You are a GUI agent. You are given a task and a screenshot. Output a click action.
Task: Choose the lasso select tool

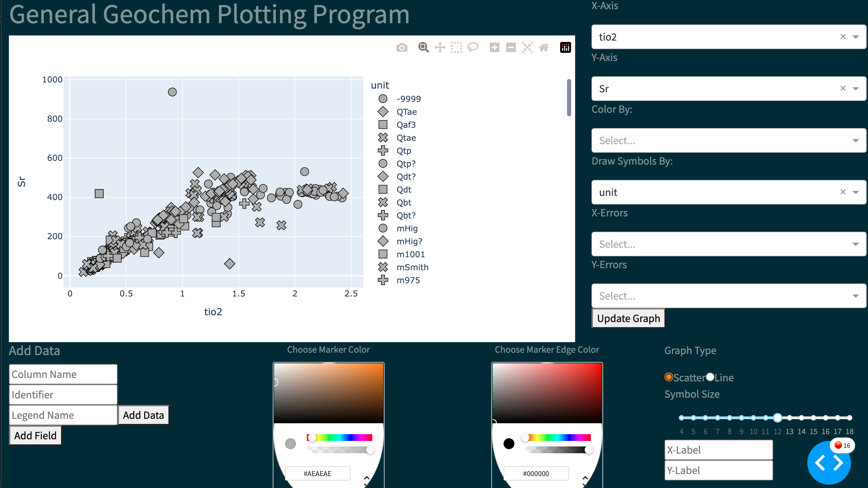pyautogui.click(x=473, y=47)
